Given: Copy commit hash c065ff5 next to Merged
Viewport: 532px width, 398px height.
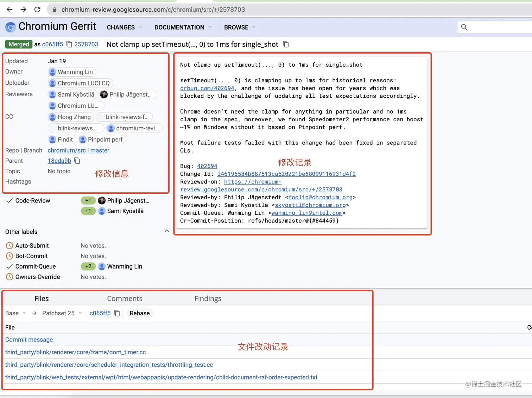Looking at the screenshot, I should [x=69, y=44].
